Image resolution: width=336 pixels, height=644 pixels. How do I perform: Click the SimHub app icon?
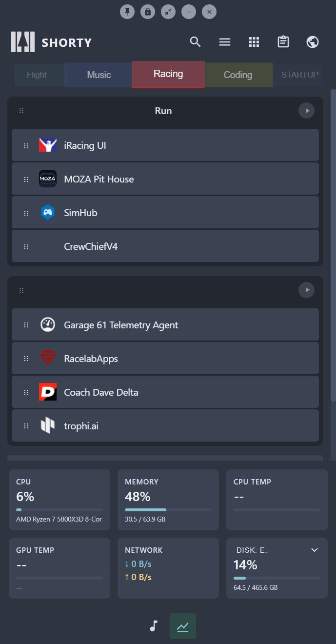[48, 213]
